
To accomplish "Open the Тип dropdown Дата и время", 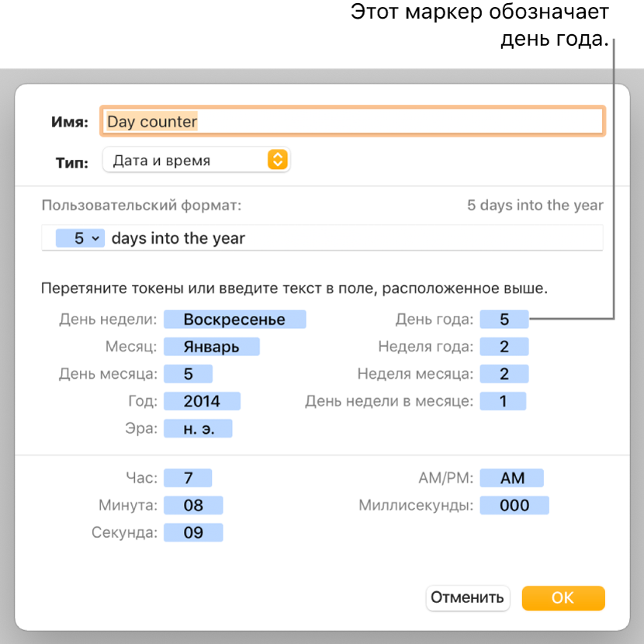I will pos(196,160).
